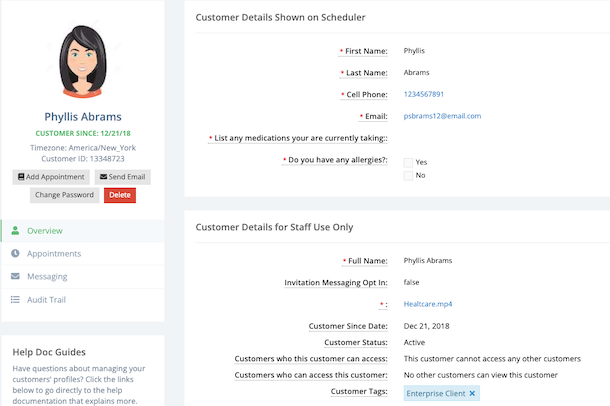Click the Customer Since Date label
610x406 pixels.
348,326
